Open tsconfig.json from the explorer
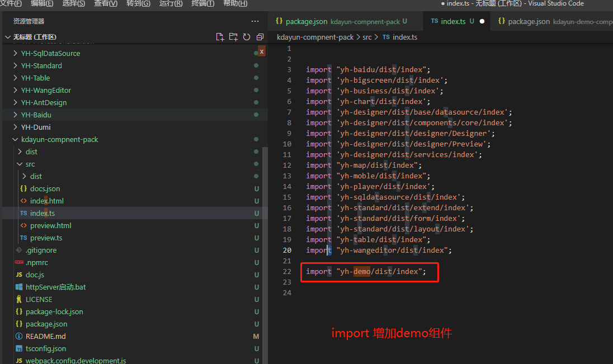 point(45,348)
